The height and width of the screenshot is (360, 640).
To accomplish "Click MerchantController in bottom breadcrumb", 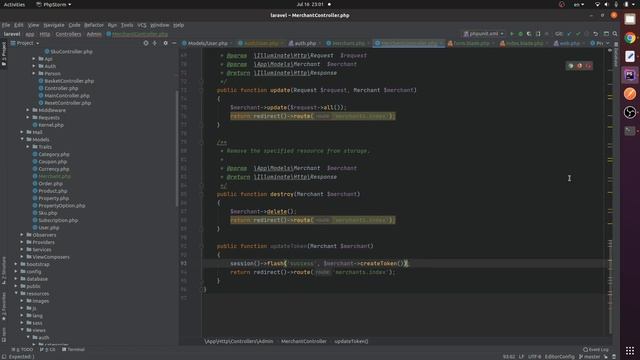I will pos(304,341).
